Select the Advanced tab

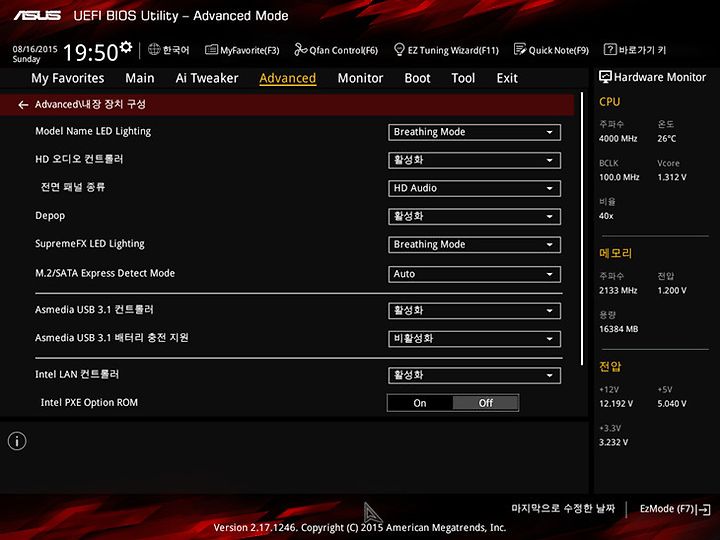coord(287,79)
